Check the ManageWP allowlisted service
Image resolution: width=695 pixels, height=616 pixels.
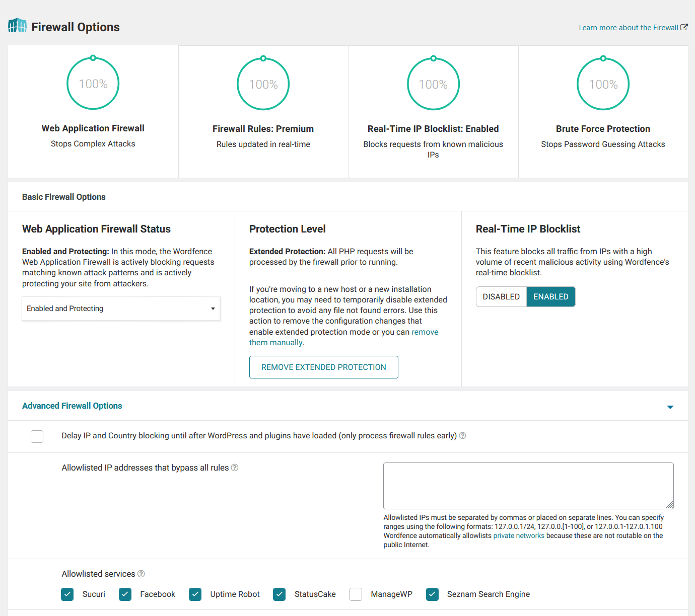(x=356, y=594)
